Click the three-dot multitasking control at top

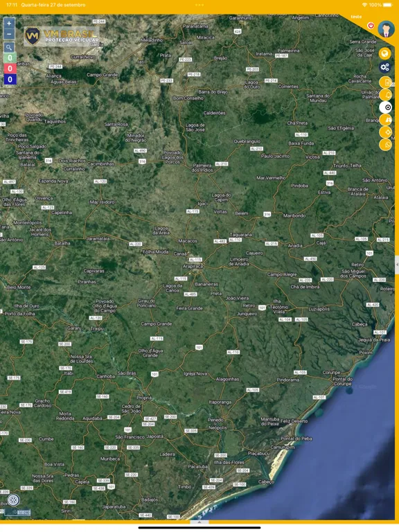pos(199,5)
